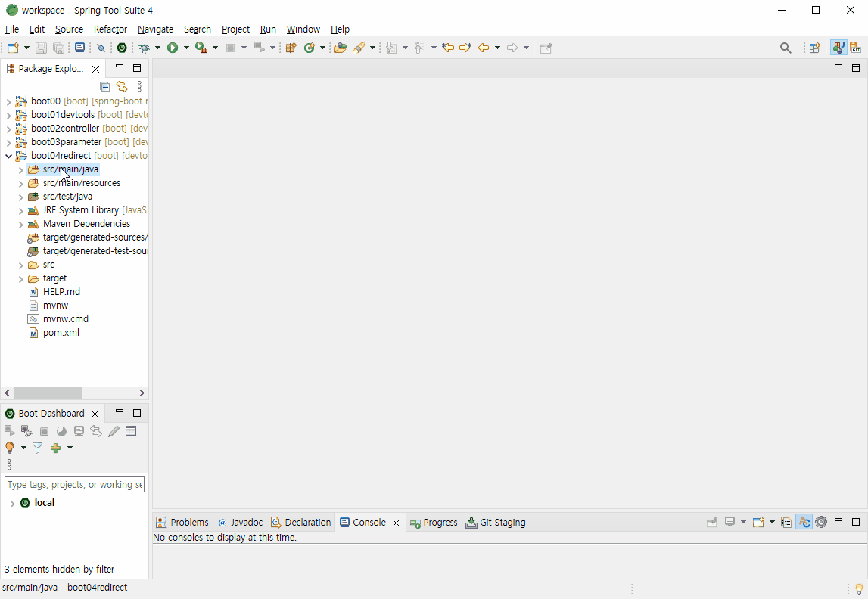Maximize the editor area
The image size is (868, 599).
click(856, 68)
